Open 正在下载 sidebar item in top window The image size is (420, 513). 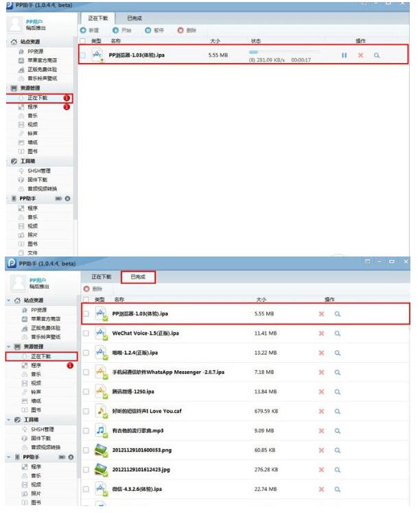[39, 98]
